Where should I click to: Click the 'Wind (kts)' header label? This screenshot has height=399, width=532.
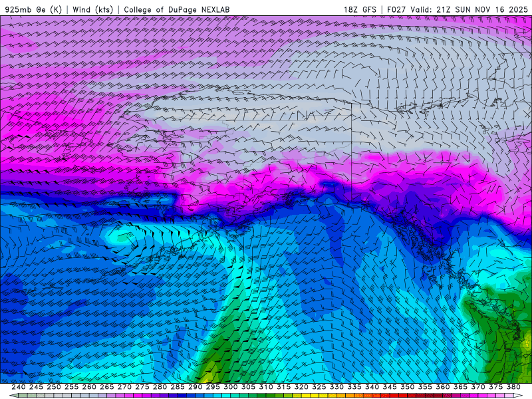click(92, 9)
